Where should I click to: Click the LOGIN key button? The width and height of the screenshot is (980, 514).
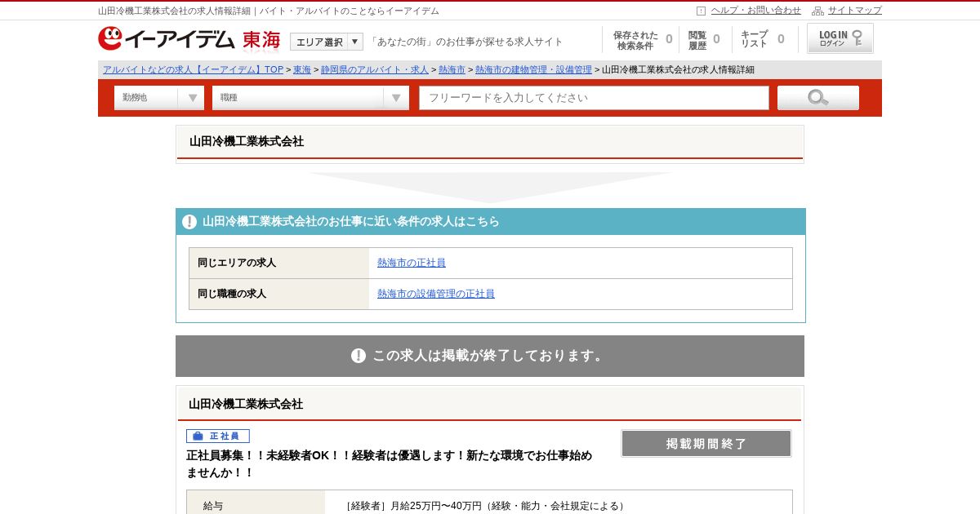point(840,38)
